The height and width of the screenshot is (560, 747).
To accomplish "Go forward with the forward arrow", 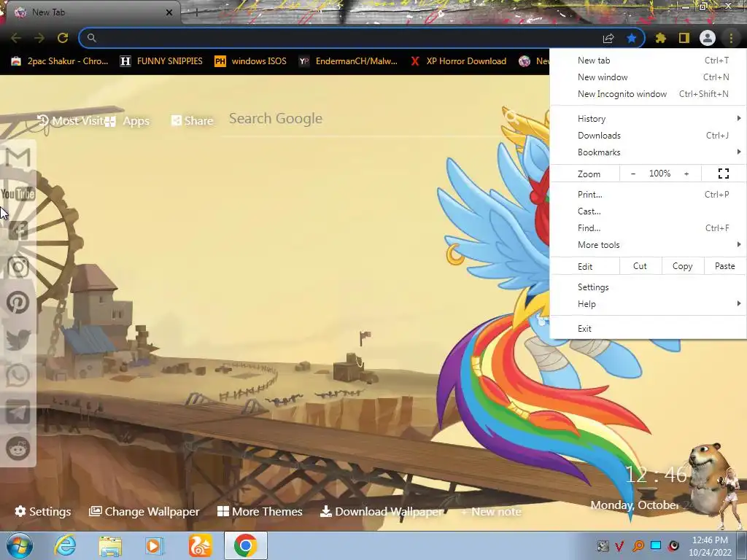I will pyautogui.click(x=39, y=38).
